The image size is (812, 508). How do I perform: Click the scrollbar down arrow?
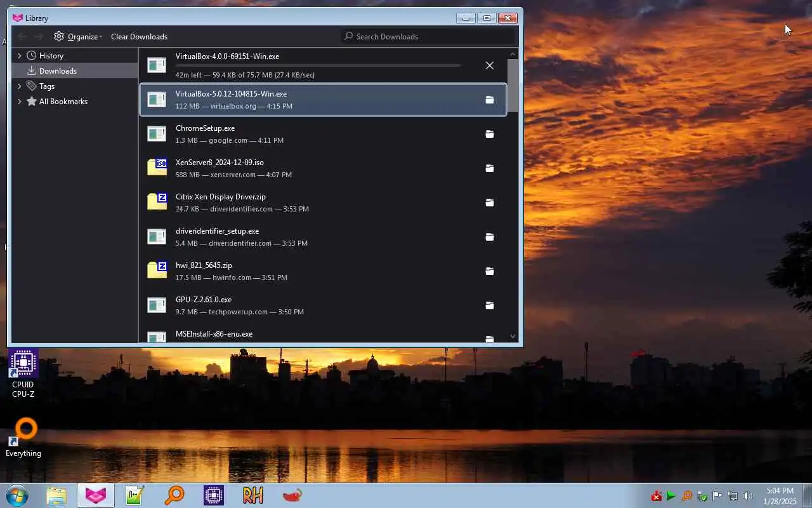pyautogui.click(x=513, y=337)
